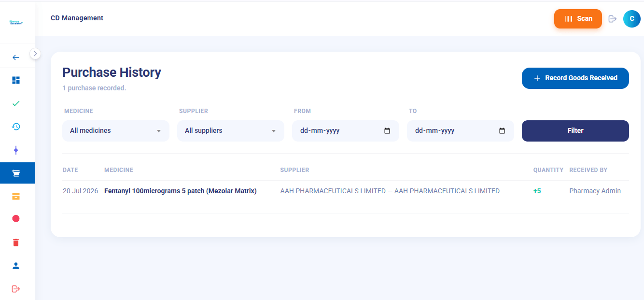The image size is (644, 300).
Task: Open the dashboard grid icon in sidebar
Action: click(x=16, y=80)
